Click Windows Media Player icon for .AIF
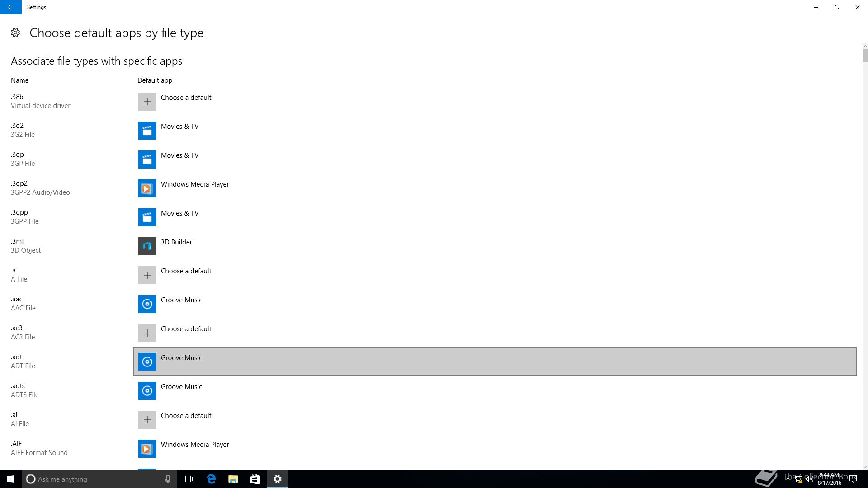The width and height of the screenshot is (868, 488). click(147, 449)
